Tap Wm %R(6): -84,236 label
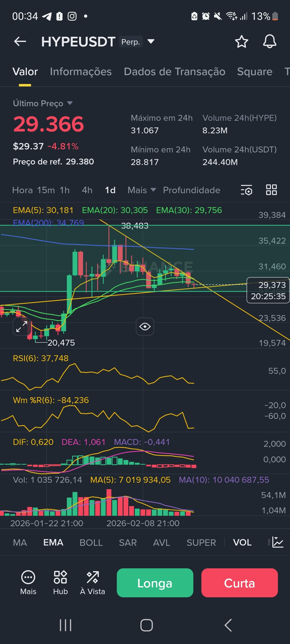This screenshot has width=290, height=644. 51,400
